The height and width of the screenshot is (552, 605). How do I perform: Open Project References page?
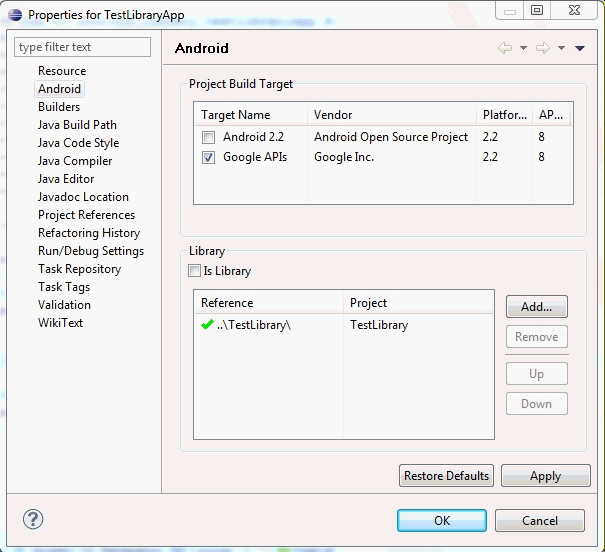[86, 215]
